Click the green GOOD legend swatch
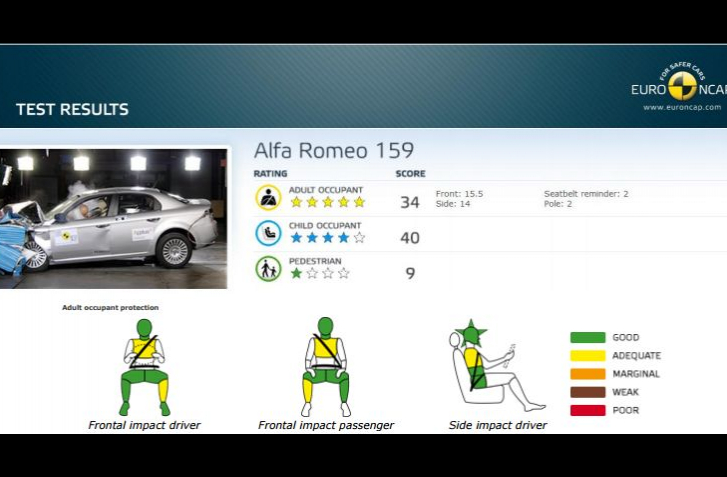The height and width of the screenshot is (477, 727). coord(587,337)
